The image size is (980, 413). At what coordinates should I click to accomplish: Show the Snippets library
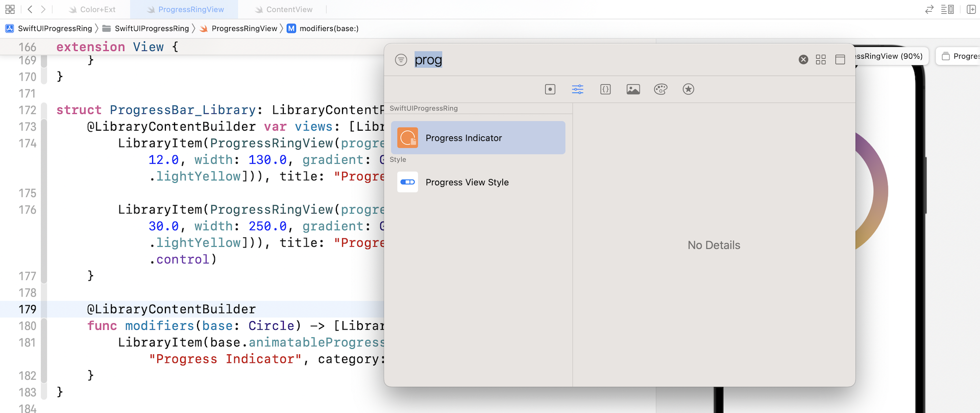click(605, 89)
